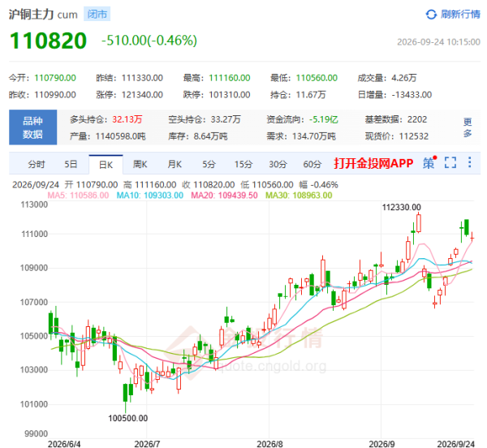Click the 113000 price axis label
This screenshot has width=487, height=448.
click(34, 205)
